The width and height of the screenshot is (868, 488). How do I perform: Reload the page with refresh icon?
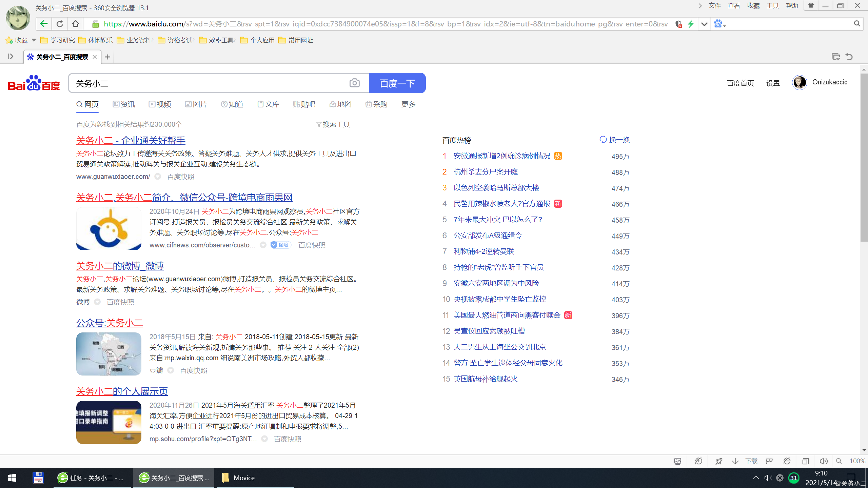point(60,24)
